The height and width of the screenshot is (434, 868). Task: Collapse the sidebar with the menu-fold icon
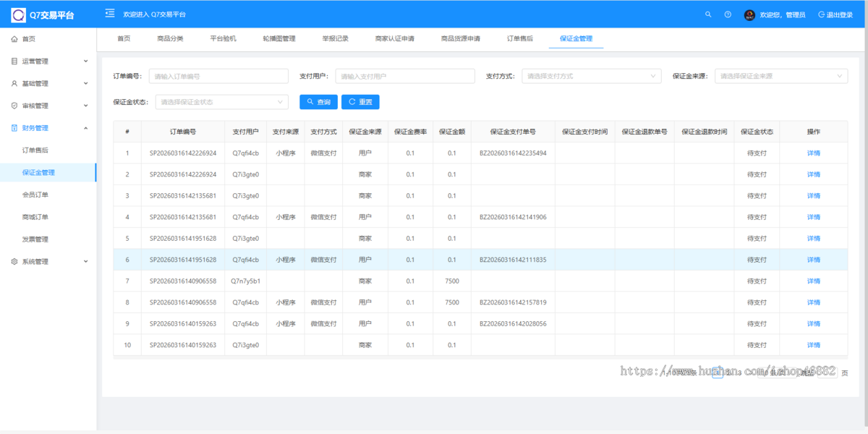[110, 14]
